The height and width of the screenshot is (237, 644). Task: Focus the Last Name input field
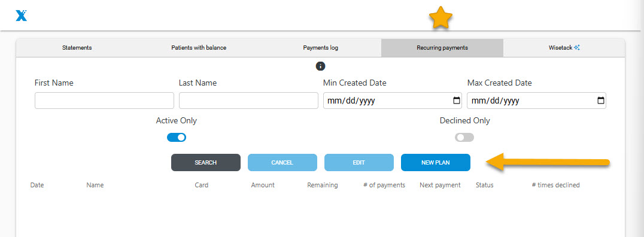click(x=248, y=101)
